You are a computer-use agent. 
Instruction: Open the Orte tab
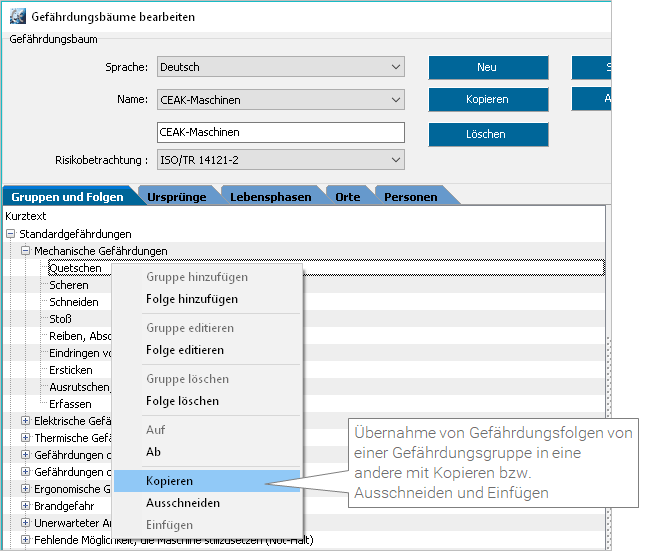pyautogui.click(x=347, y=197)
